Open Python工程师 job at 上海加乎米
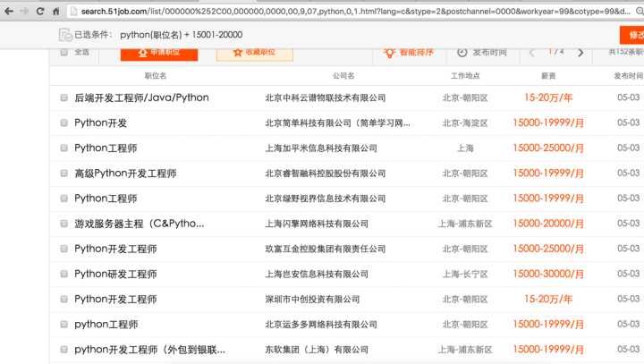 [x=106, y=148]
